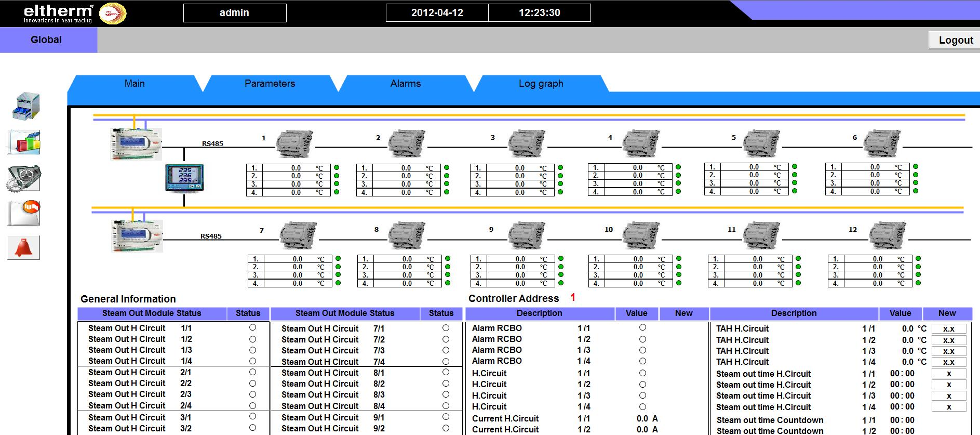Select controller module 3 icon
This screenshot has width=980, height=435.
[x=526, y=144]
